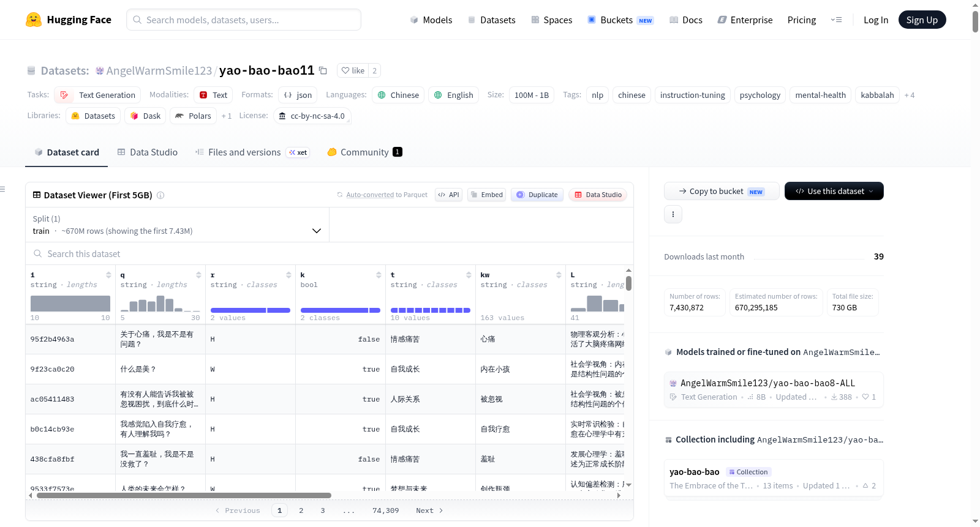Open the Spaces navigation item
This screenshot has height=527, width=980.
552,20
